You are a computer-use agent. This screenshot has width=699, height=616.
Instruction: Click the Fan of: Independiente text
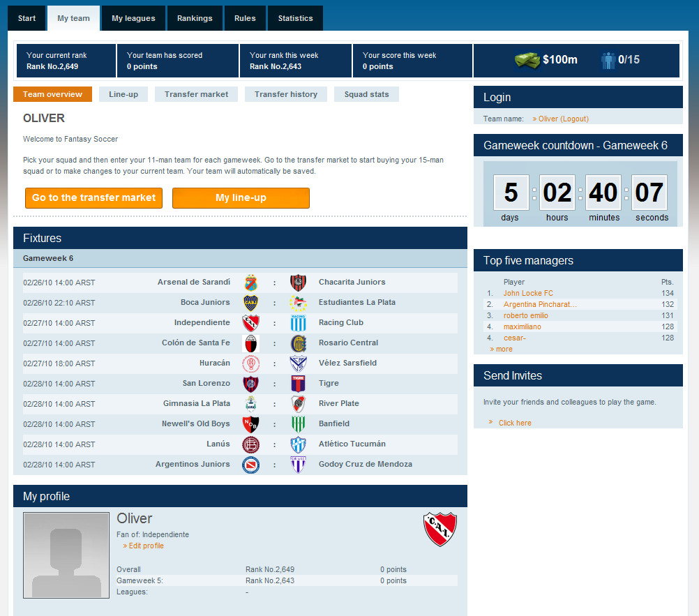pos(153,534)
